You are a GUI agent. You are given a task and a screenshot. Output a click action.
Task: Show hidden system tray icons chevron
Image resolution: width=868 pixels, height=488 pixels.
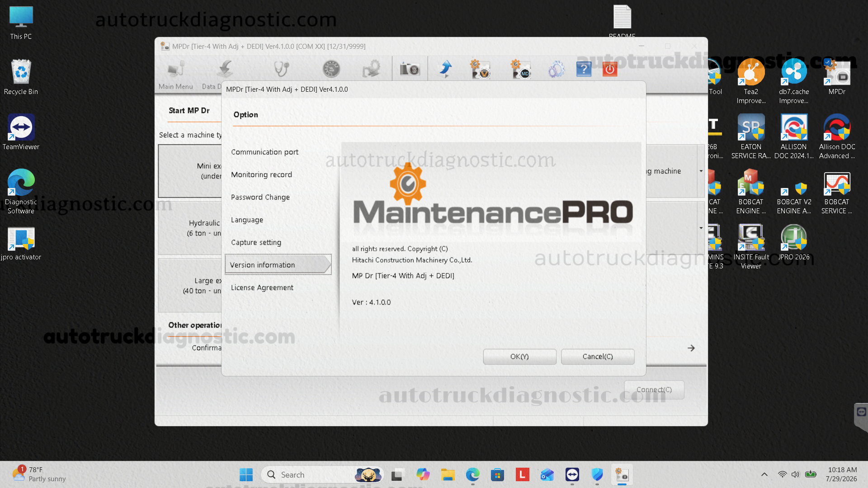(x=764, y=474)
